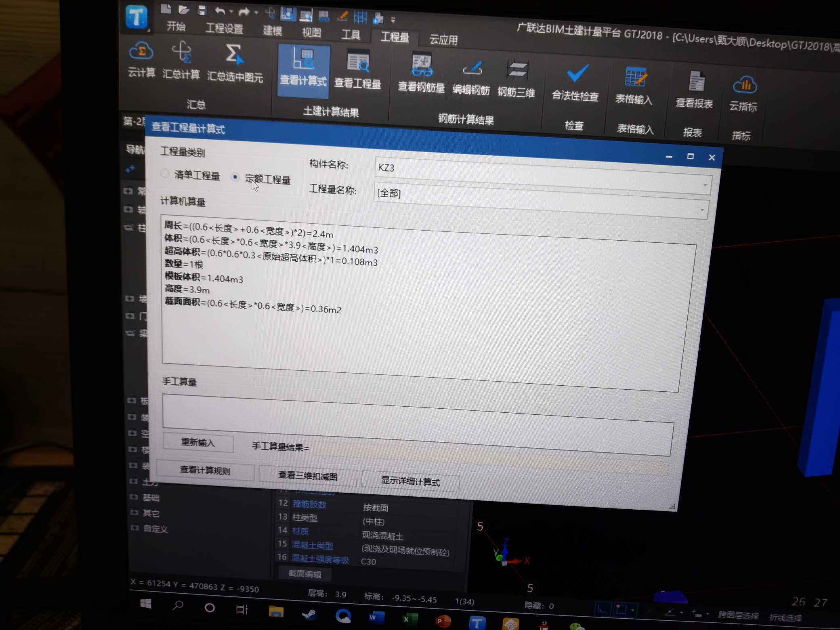Toggle 跨图层选择 in the status bar
This screenshot has height=630, width=840.
[x=738, y=616]
